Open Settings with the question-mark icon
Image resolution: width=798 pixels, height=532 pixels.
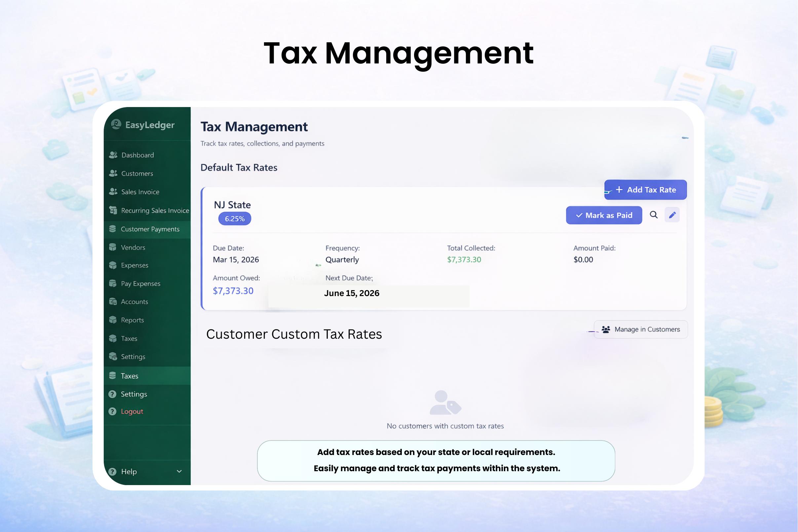(112, 394)
